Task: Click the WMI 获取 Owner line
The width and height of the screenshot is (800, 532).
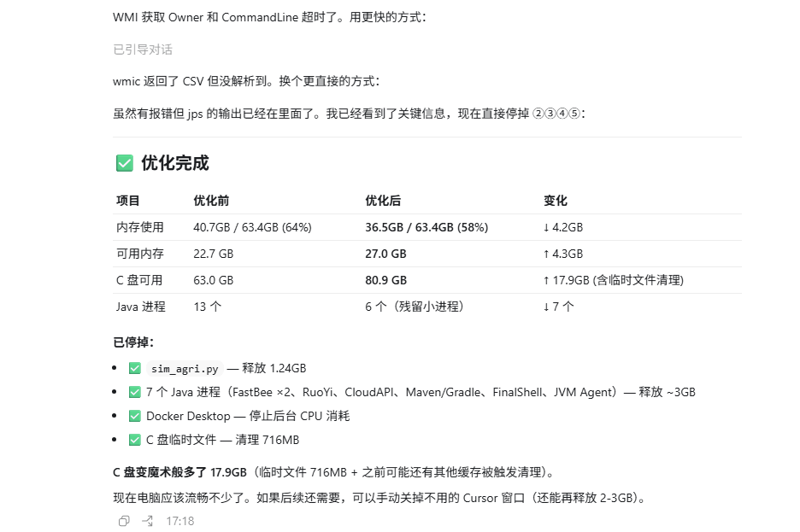Action: (x=269, y=17)
